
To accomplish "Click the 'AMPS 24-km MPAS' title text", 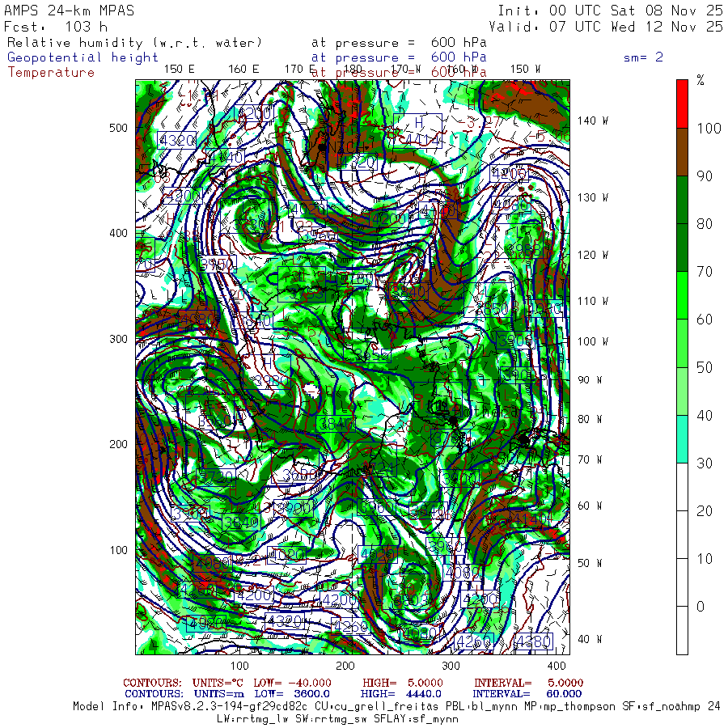I will [70, 11].
